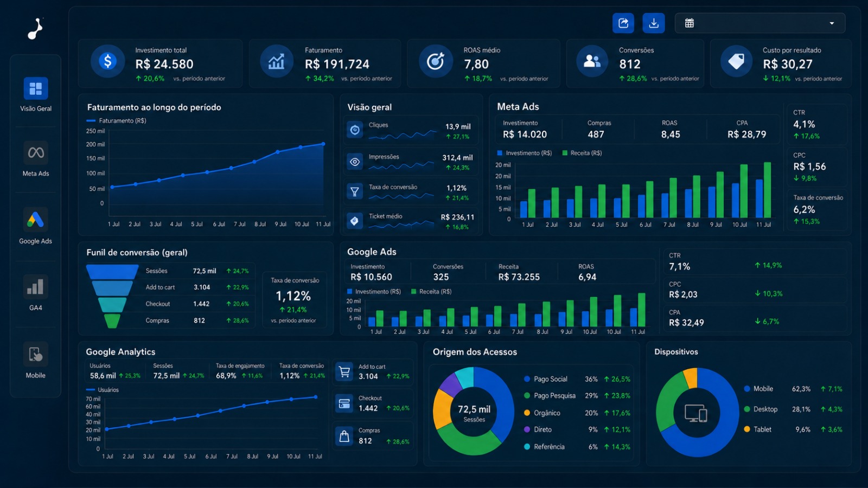Toggle Faturamento (R$) legend on the revenue chart
This screenshot has width=868, height=488.
coord(116,121)
